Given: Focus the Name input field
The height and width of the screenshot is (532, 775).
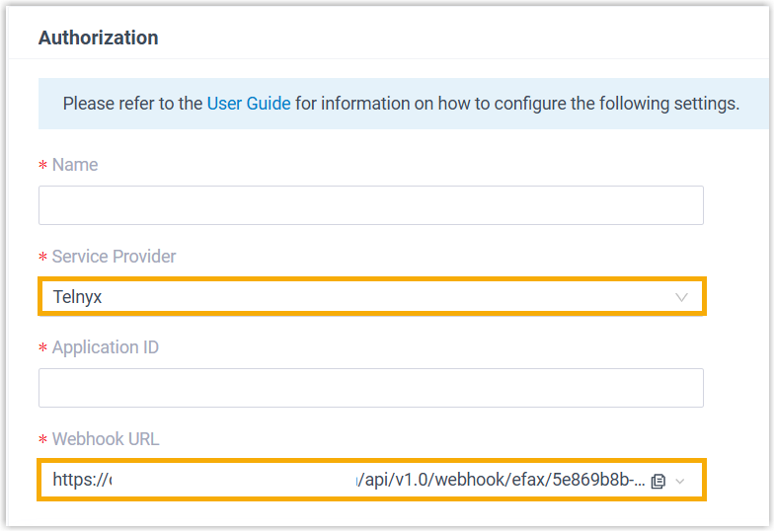Looking at the screenshot, I should click(370, 205).
